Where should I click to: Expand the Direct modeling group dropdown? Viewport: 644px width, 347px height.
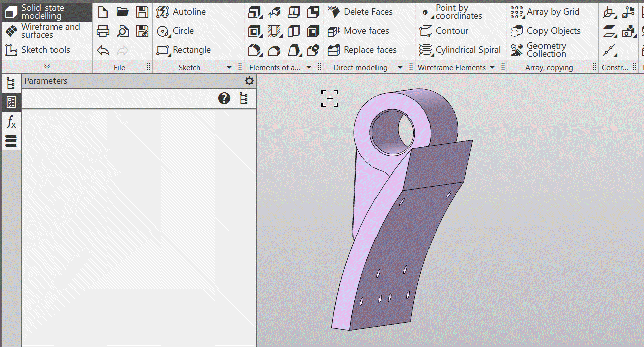[x=400, y=67]
